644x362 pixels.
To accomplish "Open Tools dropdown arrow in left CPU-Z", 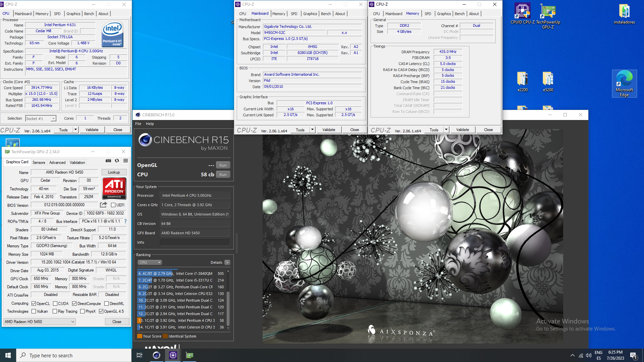I will (75, 130).
